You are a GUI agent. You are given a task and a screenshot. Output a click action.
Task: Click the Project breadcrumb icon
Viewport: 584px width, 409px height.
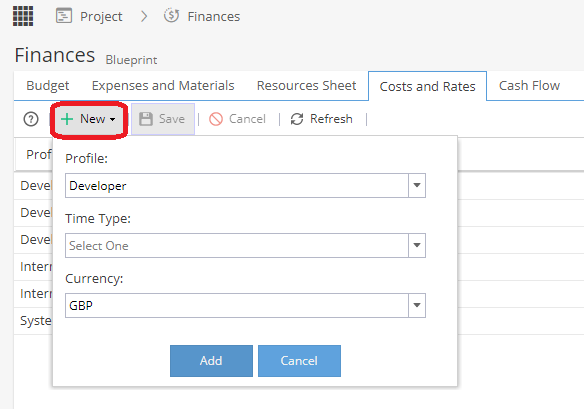click(64, 16)
